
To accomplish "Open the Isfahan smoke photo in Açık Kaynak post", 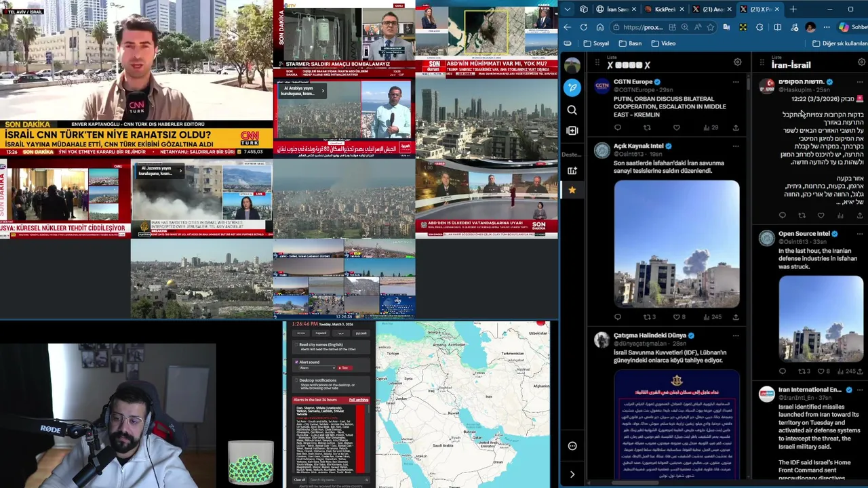I will pyautogui.click(x=677, y=244).
